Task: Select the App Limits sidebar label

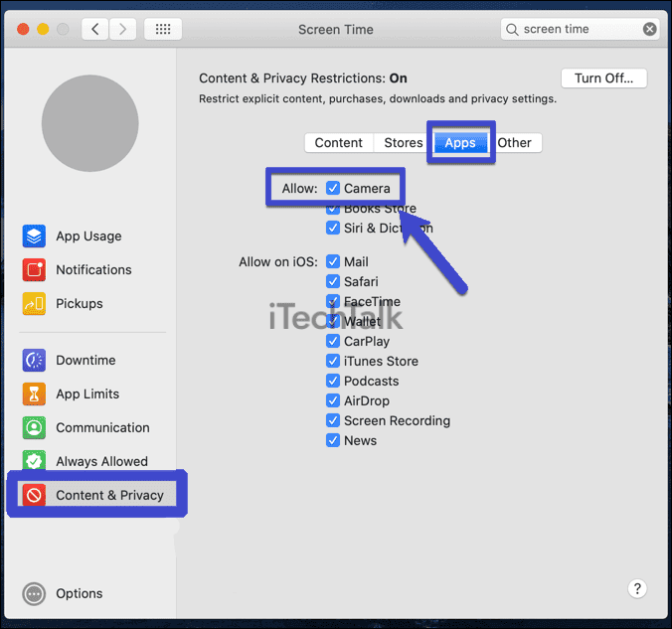Action: (x=87, y=394)
